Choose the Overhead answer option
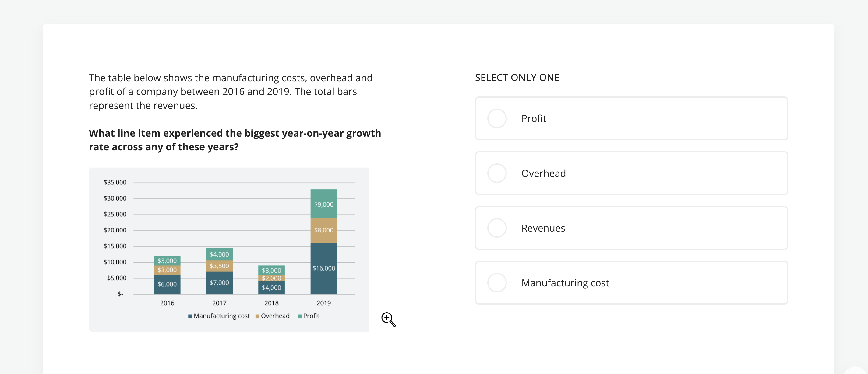This screenshot has height=374, width=868. 497,173
